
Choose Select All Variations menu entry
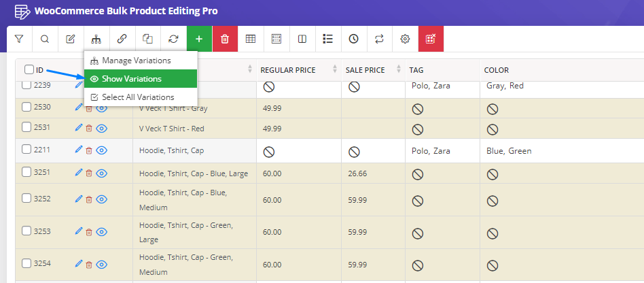click(x=141, y=97)
